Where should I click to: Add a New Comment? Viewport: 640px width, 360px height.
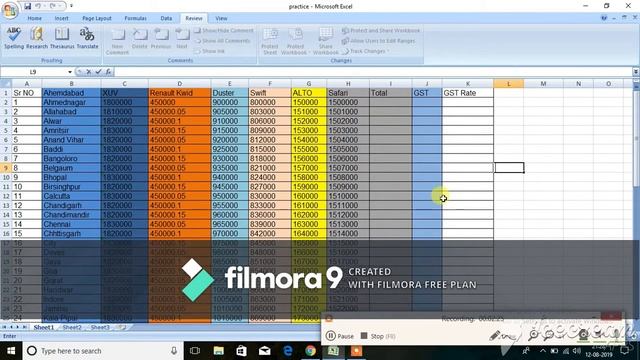[x=117, y=41]
